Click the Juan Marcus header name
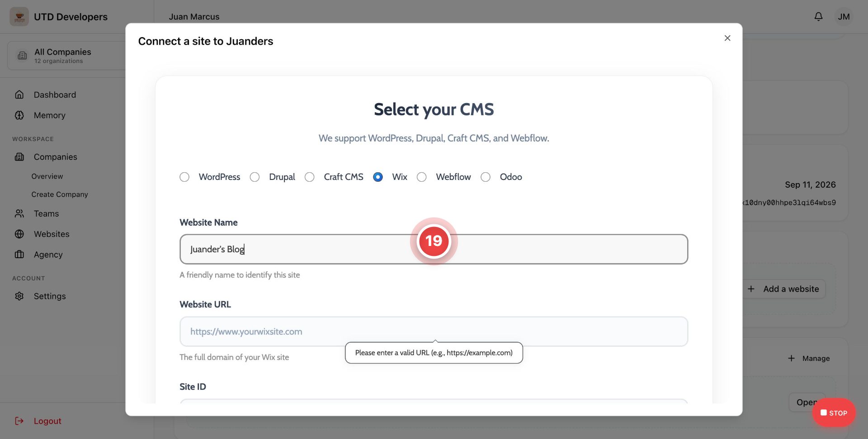The image size is (868, 439). (194, 17)
